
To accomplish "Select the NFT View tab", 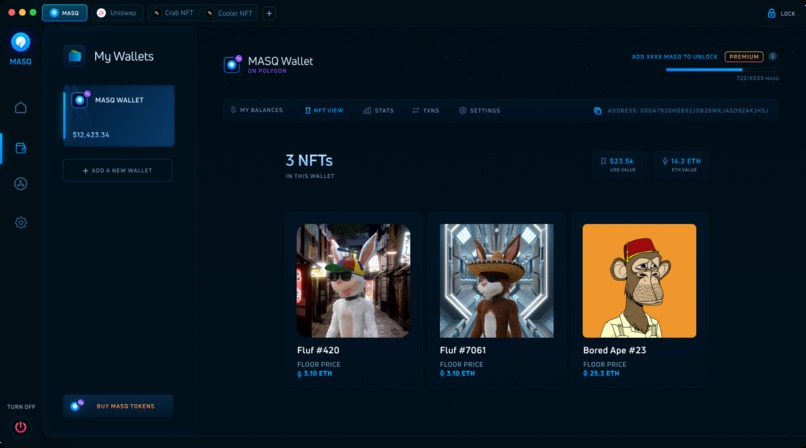I will point(324,110).
